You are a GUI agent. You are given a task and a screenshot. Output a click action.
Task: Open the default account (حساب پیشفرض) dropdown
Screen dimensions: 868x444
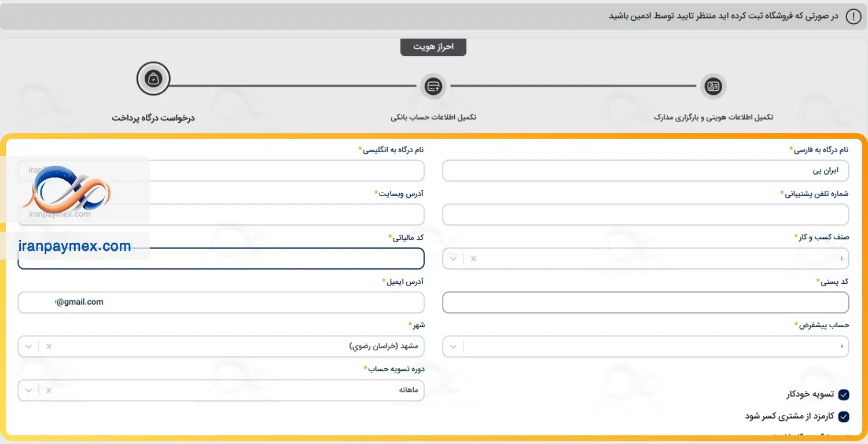click(x=453, y=346)
